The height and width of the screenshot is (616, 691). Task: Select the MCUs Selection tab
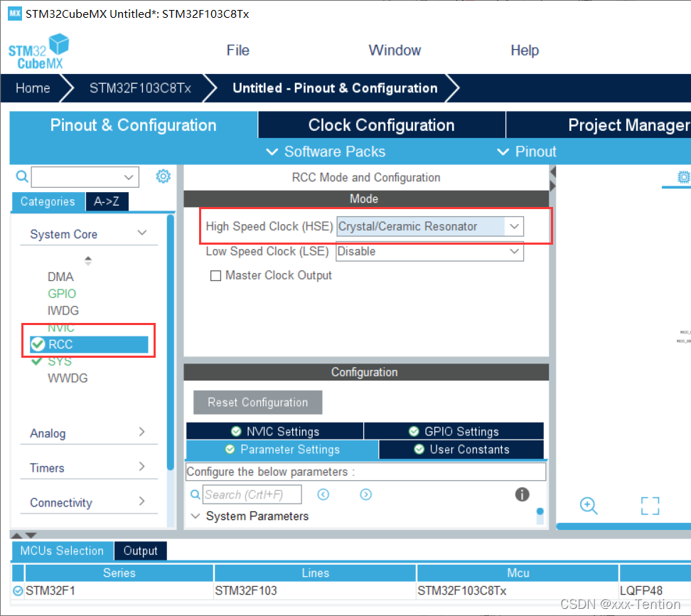62,551
